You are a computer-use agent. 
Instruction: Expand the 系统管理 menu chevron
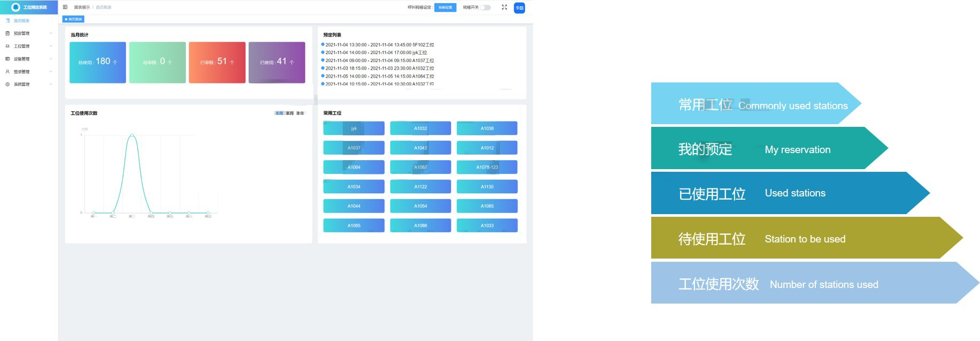coord(51,85)
